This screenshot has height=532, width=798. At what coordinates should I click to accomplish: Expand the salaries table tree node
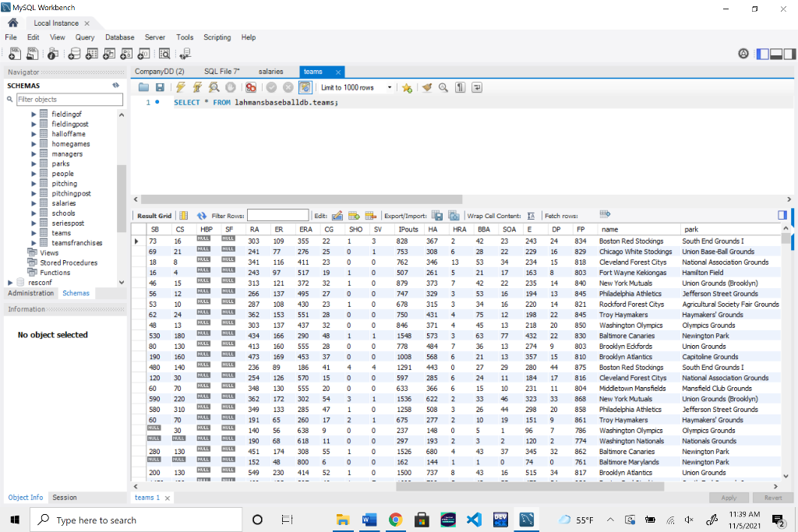pyautogui.click(x=34, y=203)
